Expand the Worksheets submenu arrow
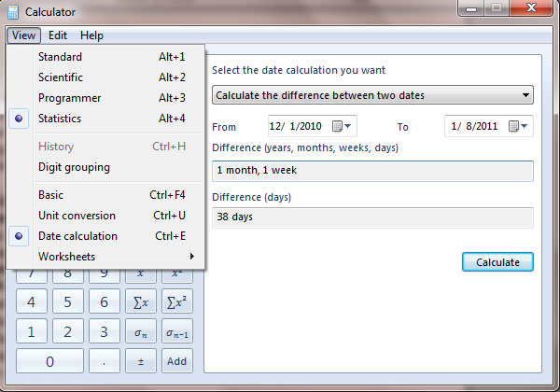Screen dimensions: 560x392 click(x=191, y=257)
